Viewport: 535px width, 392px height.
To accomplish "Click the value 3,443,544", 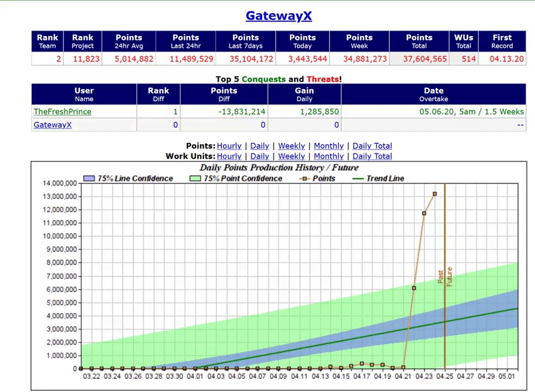I will 307,59.
